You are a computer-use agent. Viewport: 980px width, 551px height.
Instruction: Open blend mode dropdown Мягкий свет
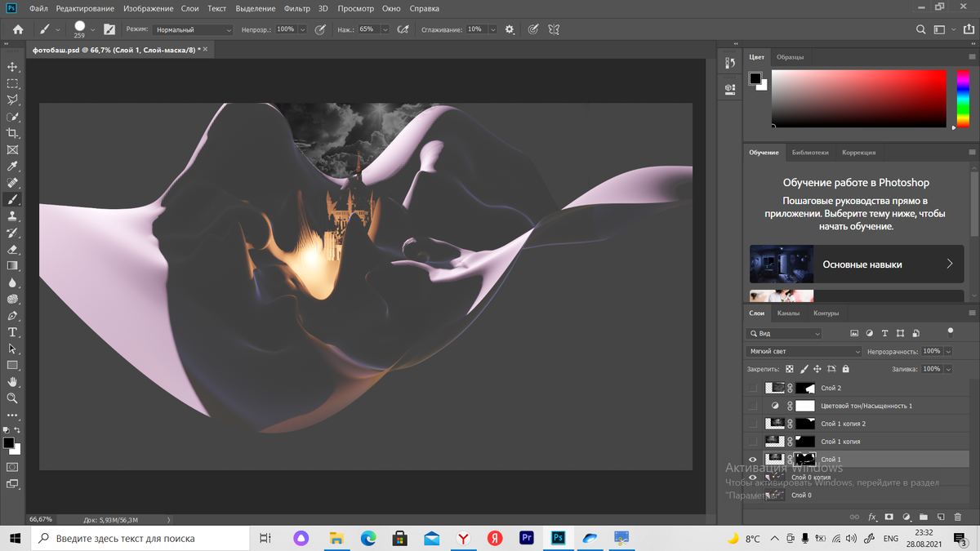804,351
